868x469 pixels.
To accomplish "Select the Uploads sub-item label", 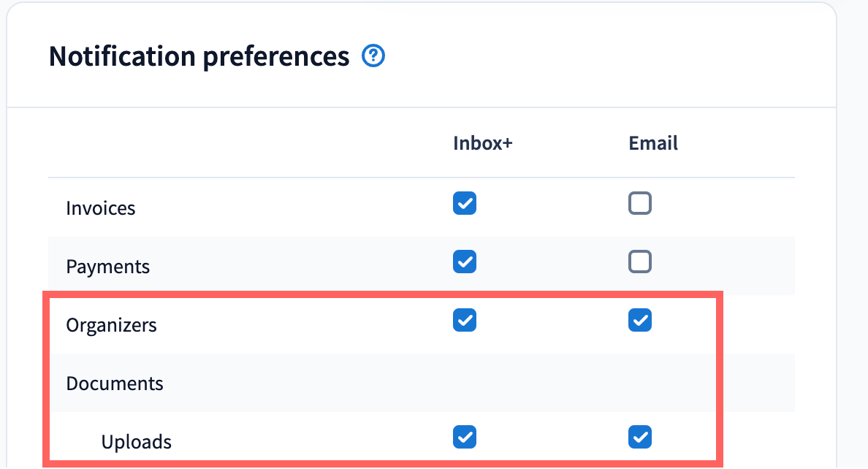I will 137,442.
